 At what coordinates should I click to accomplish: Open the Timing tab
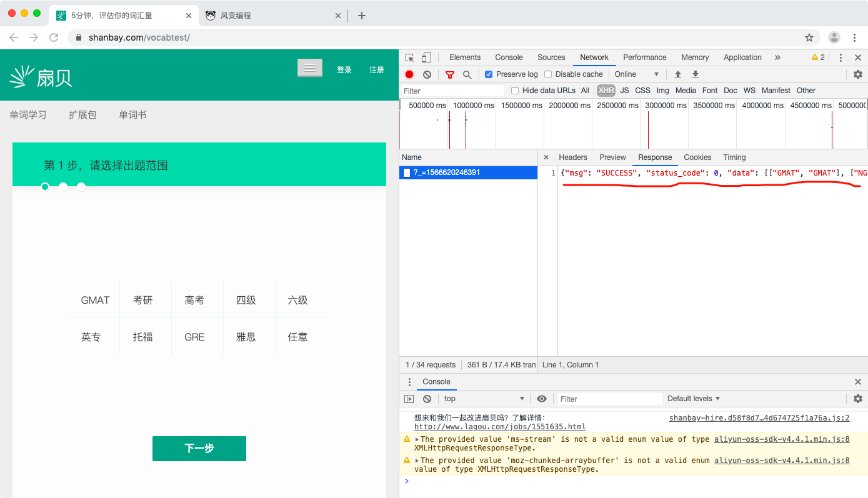point(734,157)
